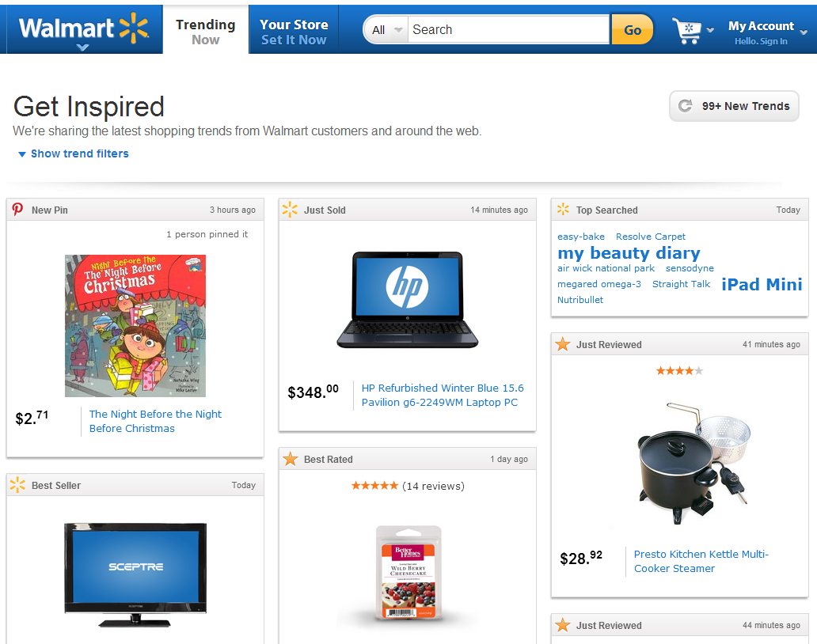Click the star icon beside Just Reviewed 41 minutes ago
The height and width of the screenshot is (644, 817).
[563, 344]
